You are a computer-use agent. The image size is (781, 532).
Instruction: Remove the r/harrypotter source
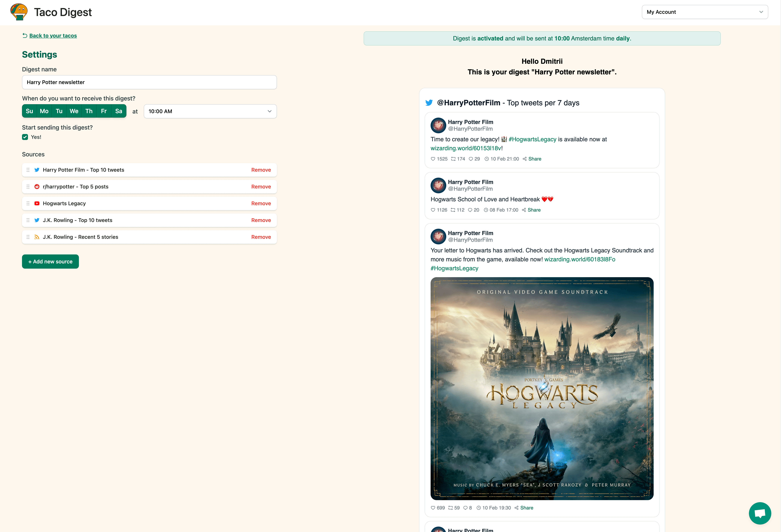pos(261,187)
